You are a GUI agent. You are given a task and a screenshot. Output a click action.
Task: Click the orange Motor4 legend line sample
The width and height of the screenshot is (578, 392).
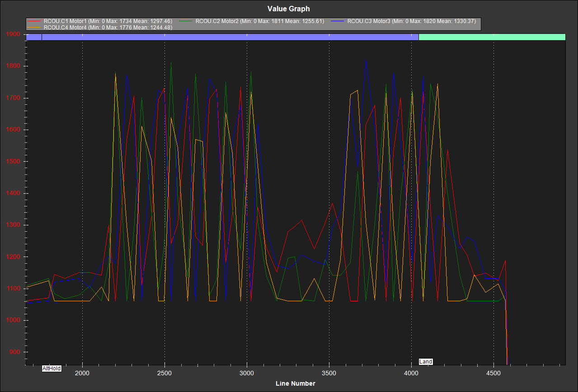click(35, 28)
